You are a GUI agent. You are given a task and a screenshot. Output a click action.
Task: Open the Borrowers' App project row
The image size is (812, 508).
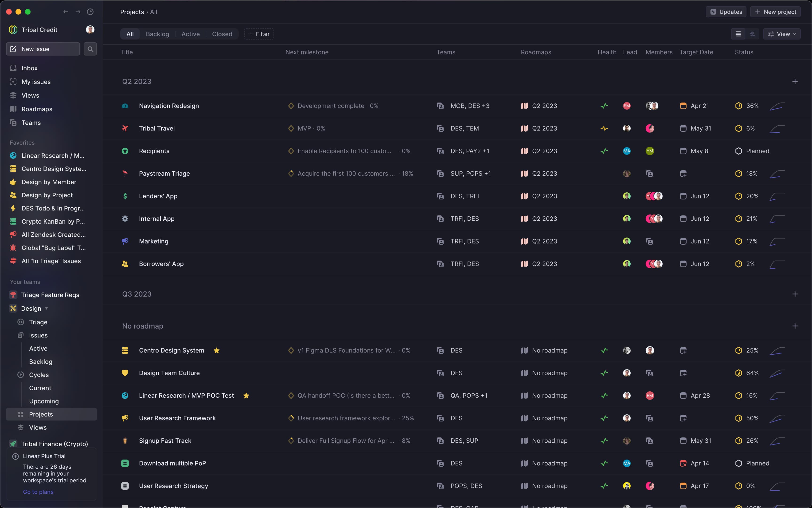pos(457,264)
